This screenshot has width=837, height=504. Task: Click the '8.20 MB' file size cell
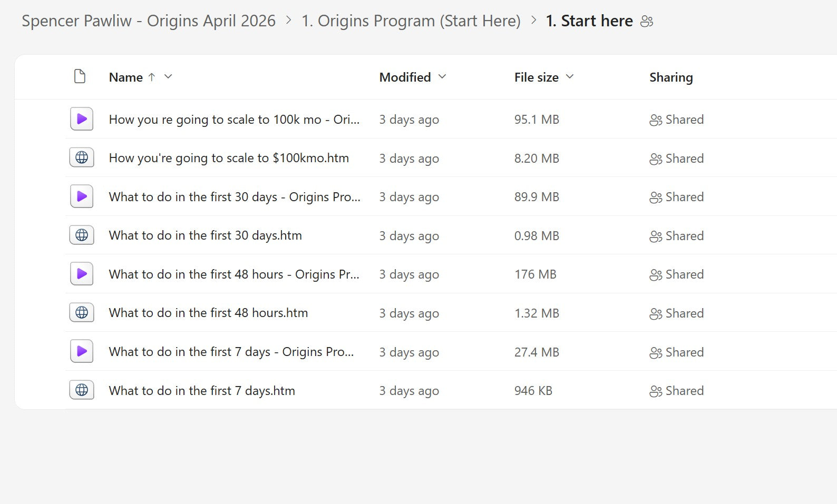pos(537,159)
